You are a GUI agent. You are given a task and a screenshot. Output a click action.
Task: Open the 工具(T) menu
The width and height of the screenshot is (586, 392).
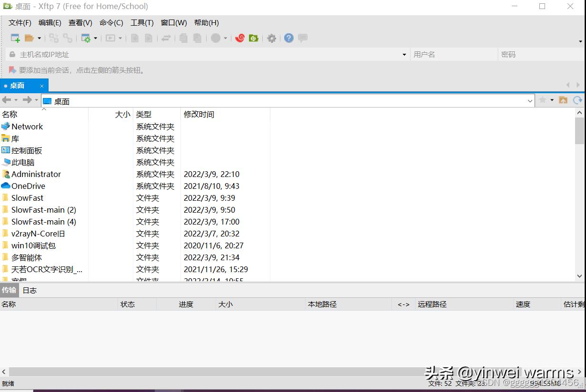[x=141, y=22]
